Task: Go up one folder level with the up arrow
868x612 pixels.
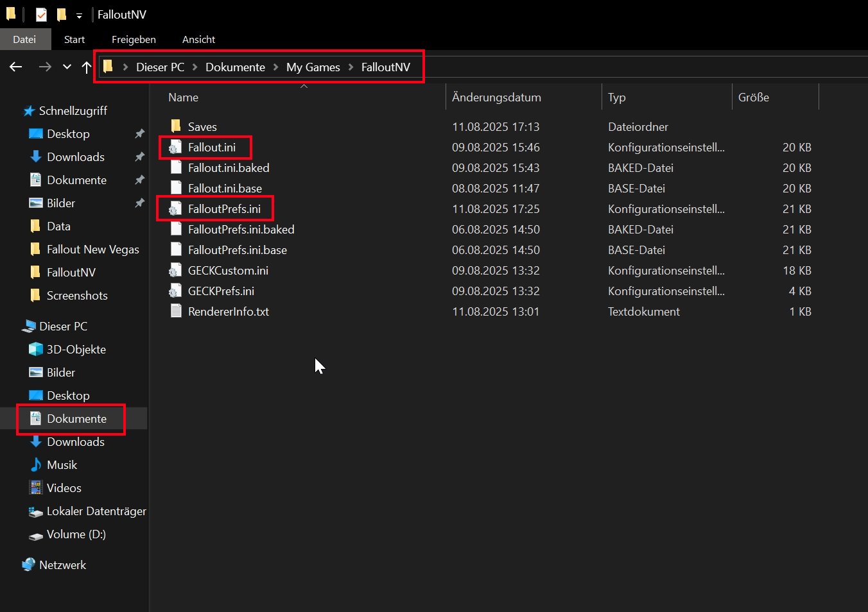Action: 87,67
